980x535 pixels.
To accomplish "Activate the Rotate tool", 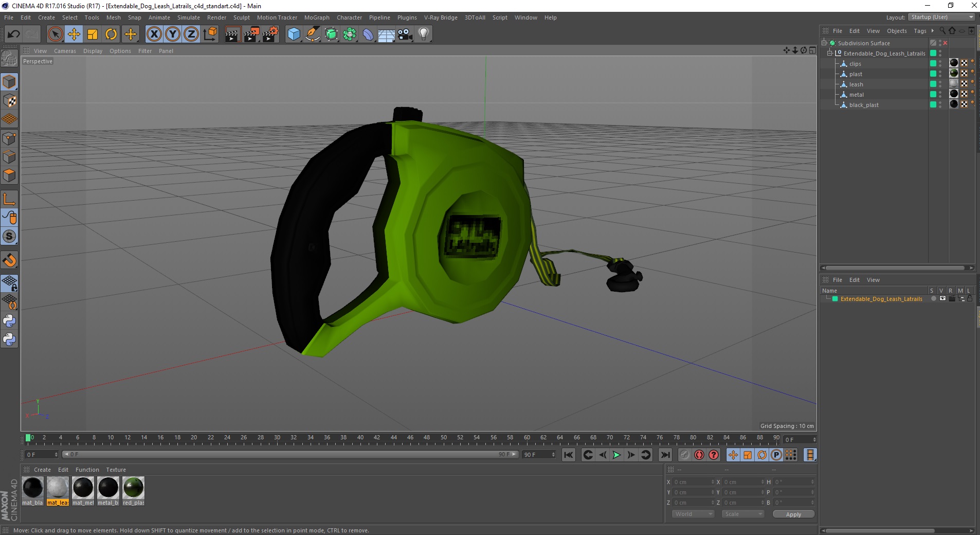I will 111,34.
